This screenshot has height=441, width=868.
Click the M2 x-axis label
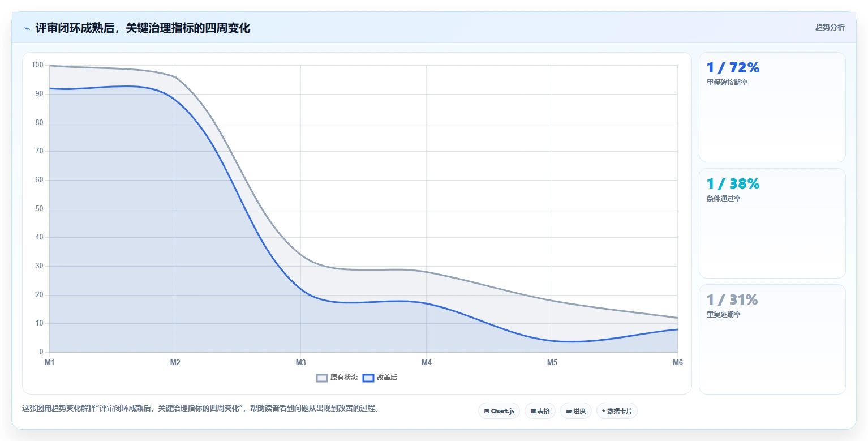(175, 362)
